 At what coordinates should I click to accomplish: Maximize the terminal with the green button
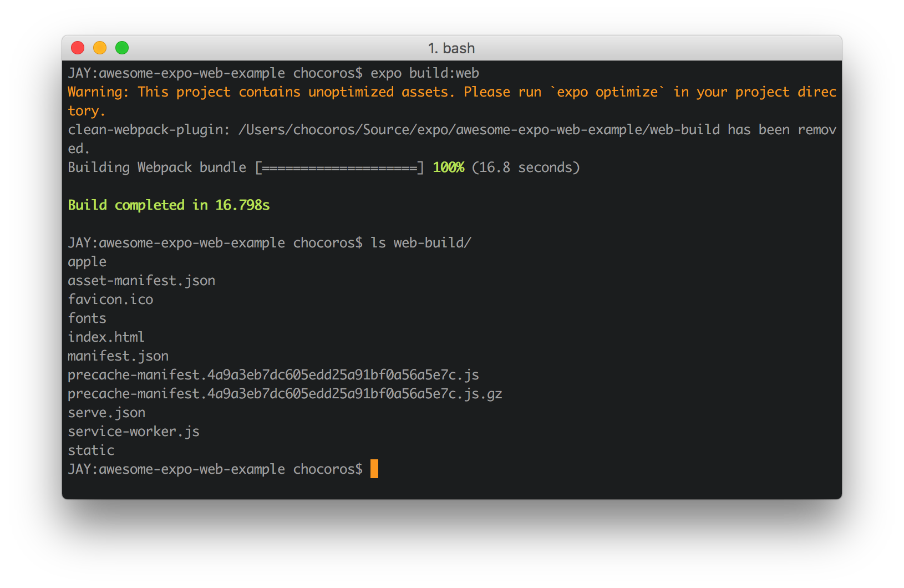point(122,48)
